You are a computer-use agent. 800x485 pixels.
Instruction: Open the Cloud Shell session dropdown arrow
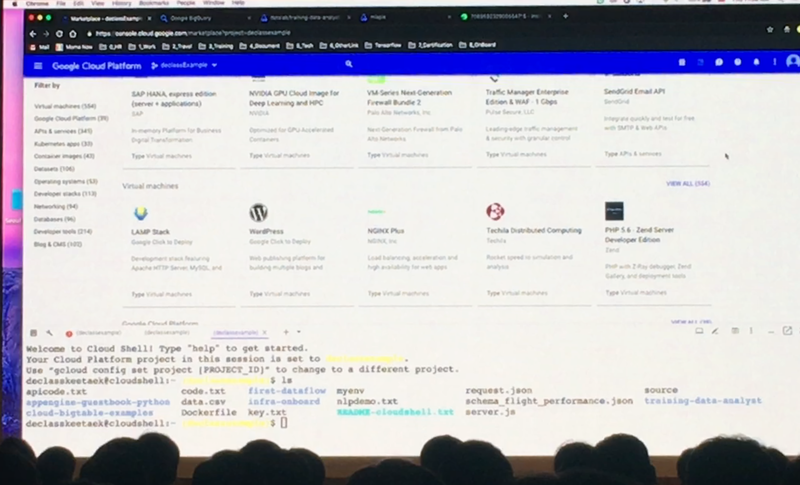[298, 332]
